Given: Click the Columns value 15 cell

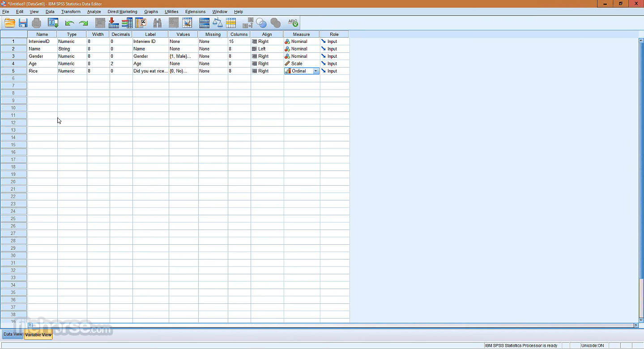Looking at the screenshot, I should (239, 42).
